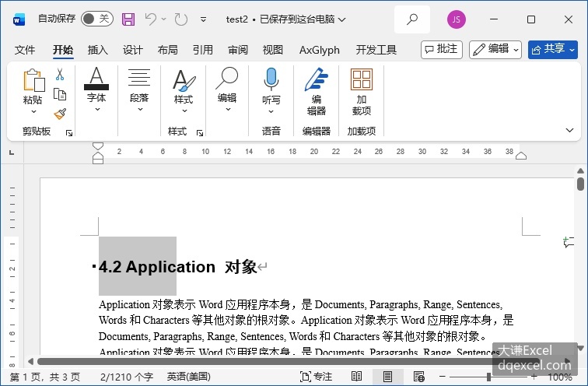The width and height of the screenshot is (588, 386).
Task: Click the Save floppy disk icon
Action: tap(128, 19)
